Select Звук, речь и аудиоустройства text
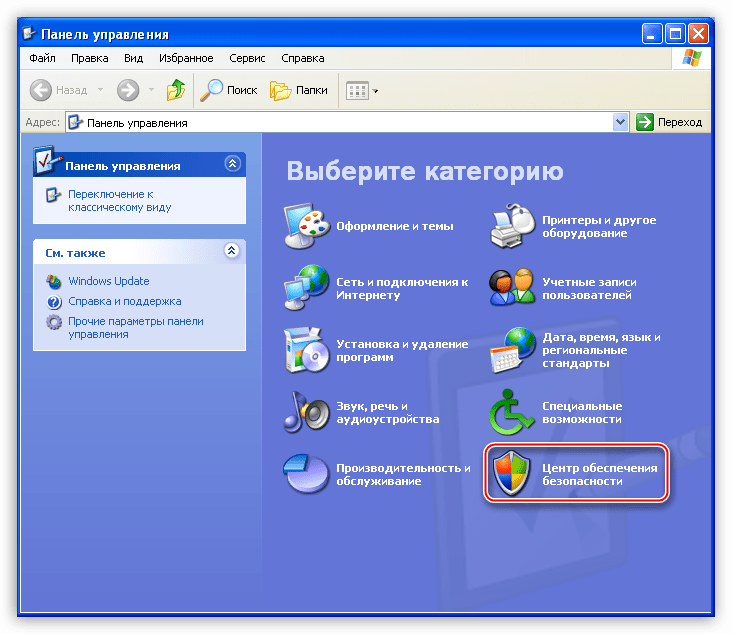This screenshot has width=732, height=634. (387, 413)
